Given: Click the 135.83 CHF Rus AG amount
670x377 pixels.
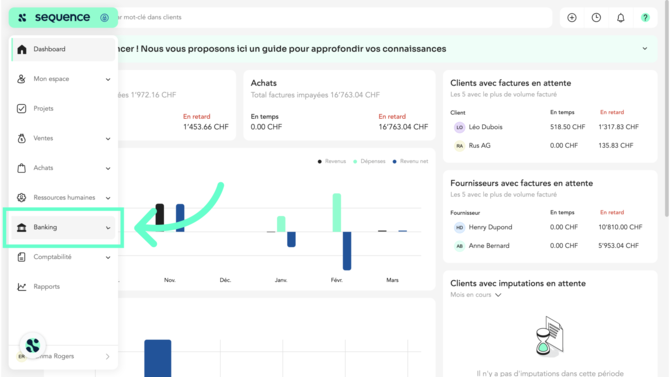Looking at the screenshot, I should pyautogui.click(x=616, y=146).
